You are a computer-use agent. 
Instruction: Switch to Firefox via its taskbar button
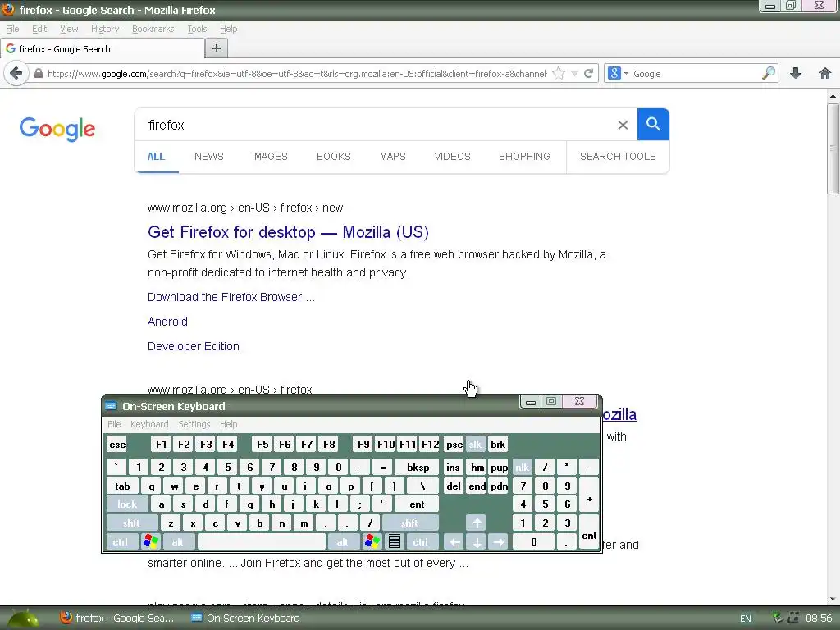pyautogui.click(x=117, y=619)
